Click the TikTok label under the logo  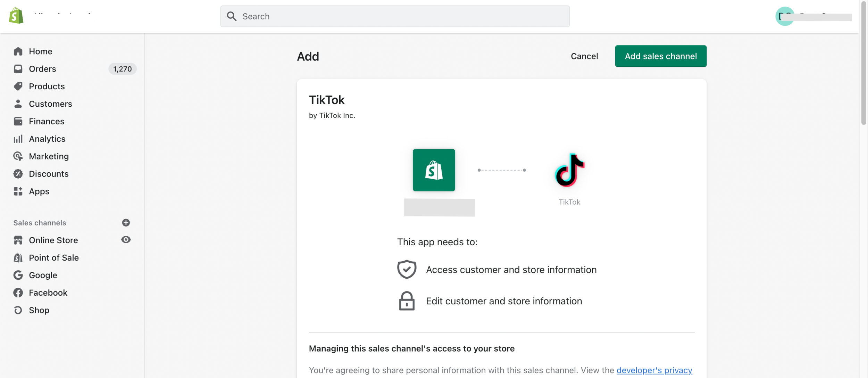[x=569, y=202]
